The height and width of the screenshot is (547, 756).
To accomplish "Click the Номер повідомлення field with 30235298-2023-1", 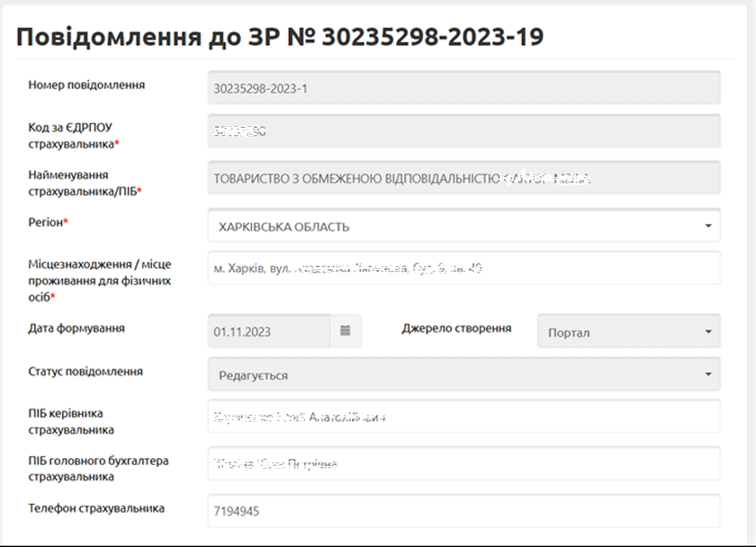I will pyautogui.click(x=463, y=88).
